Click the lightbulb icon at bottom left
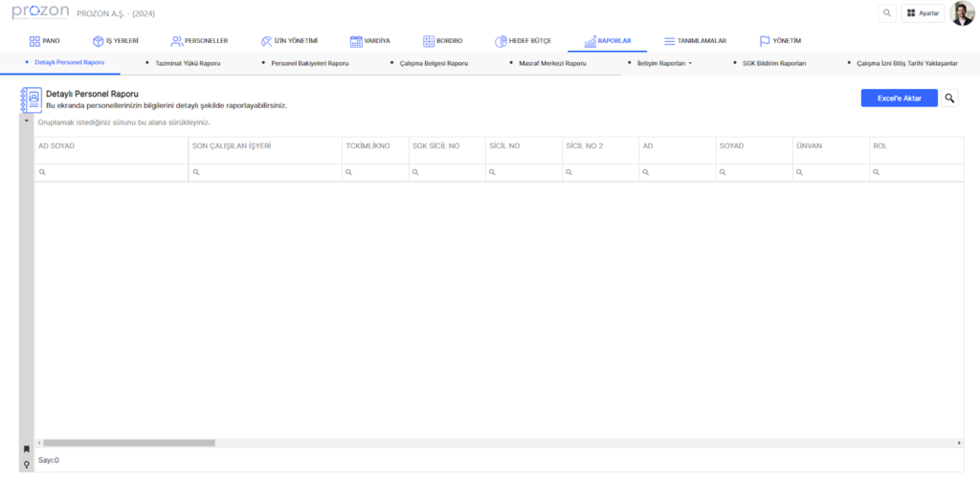Viewport: 980px width, 481px height. [x=27, y=464]
